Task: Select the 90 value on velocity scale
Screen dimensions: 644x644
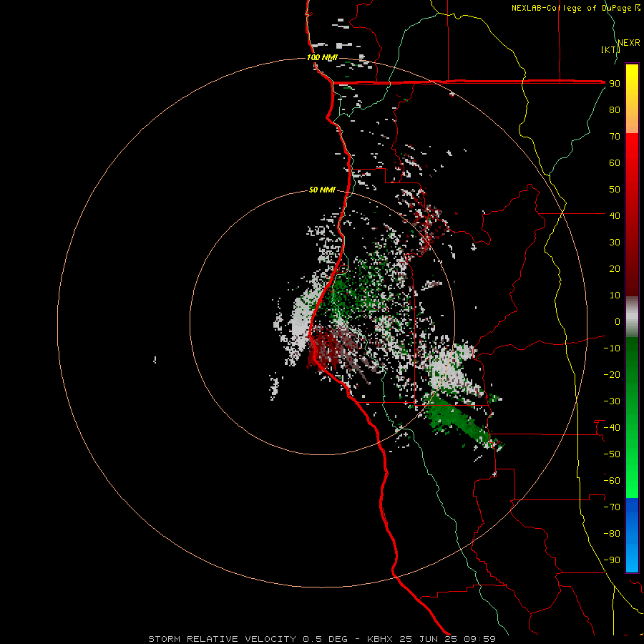Action: tap(615, 84)
